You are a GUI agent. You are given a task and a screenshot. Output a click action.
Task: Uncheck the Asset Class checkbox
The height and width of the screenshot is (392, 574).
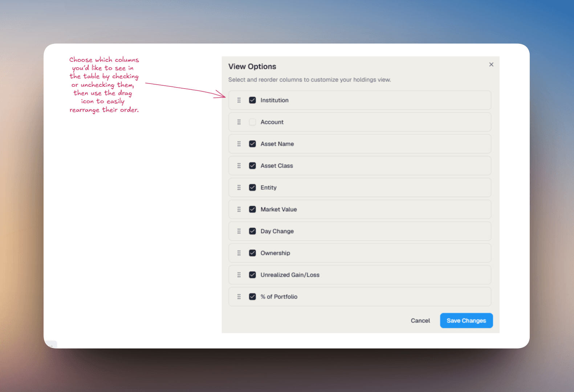click(x=252, y=166)
